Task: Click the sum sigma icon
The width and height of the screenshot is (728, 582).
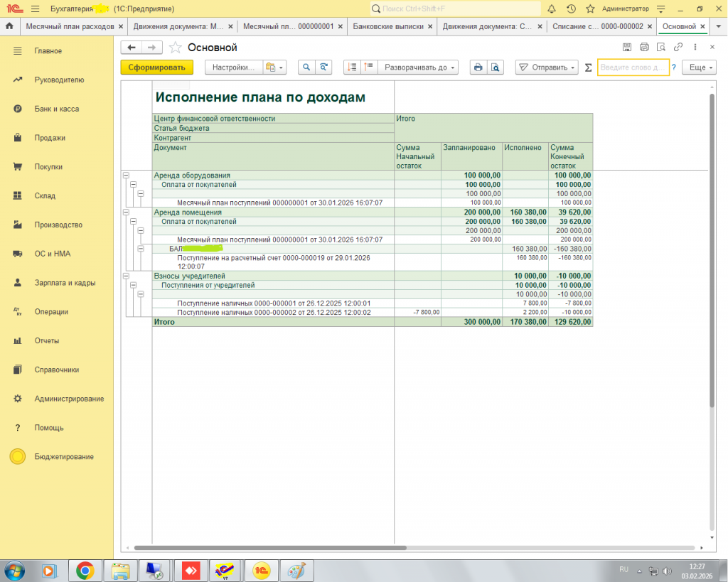Action: point(587,68)
